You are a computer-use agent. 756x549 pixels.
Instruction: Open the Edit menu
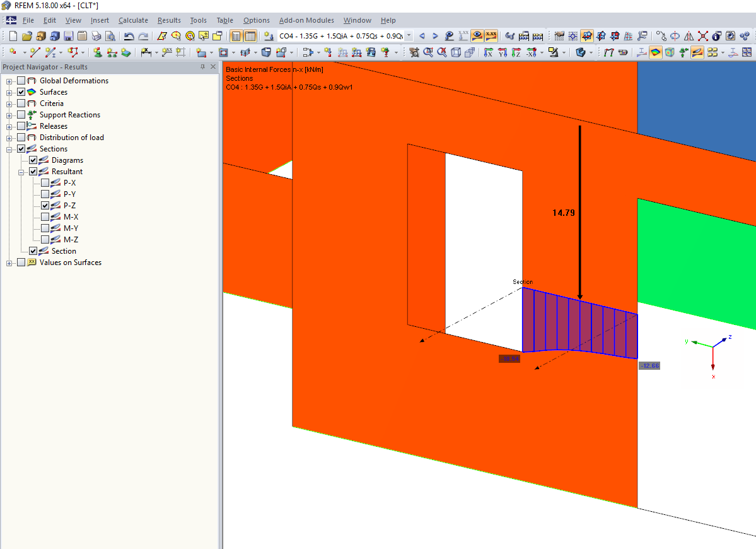click(x=50, y=20)
